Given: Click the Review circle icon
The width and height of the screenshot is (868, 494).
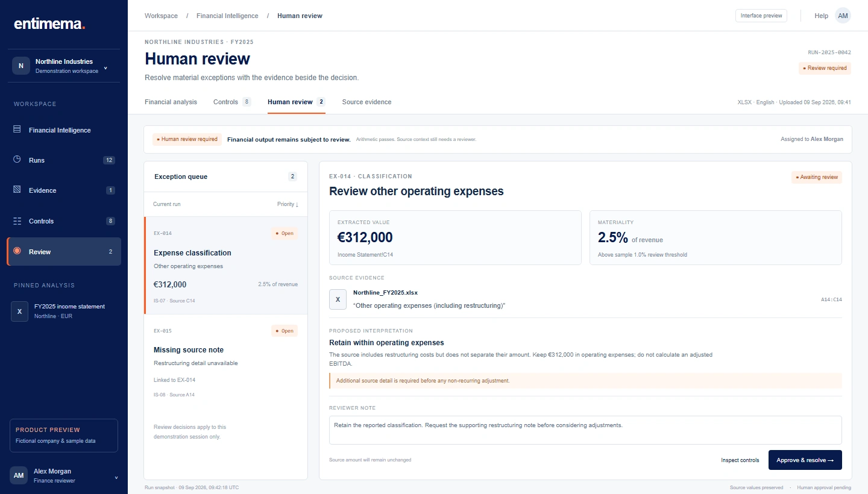Looking at the screenshot, I should pos(17,251).
